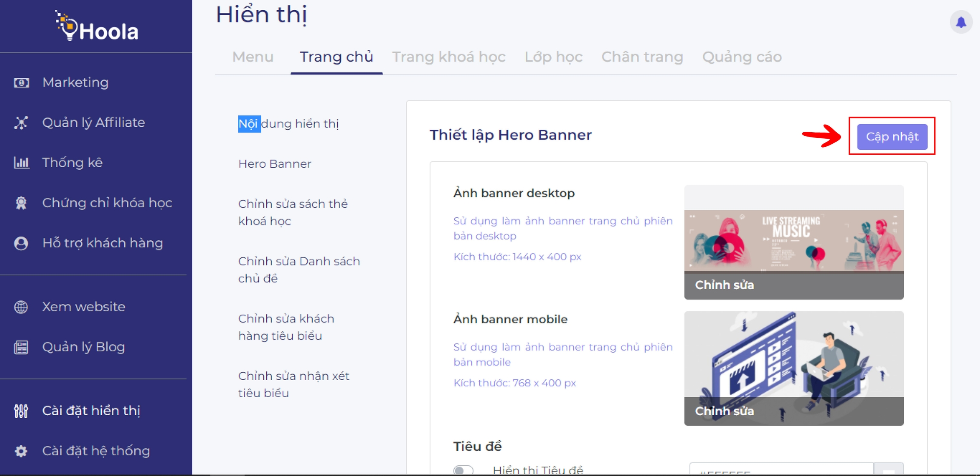980x476 pixels.
Task: Click the Chứng chỉ khóa học badge icon
Action: click(21, 203)
